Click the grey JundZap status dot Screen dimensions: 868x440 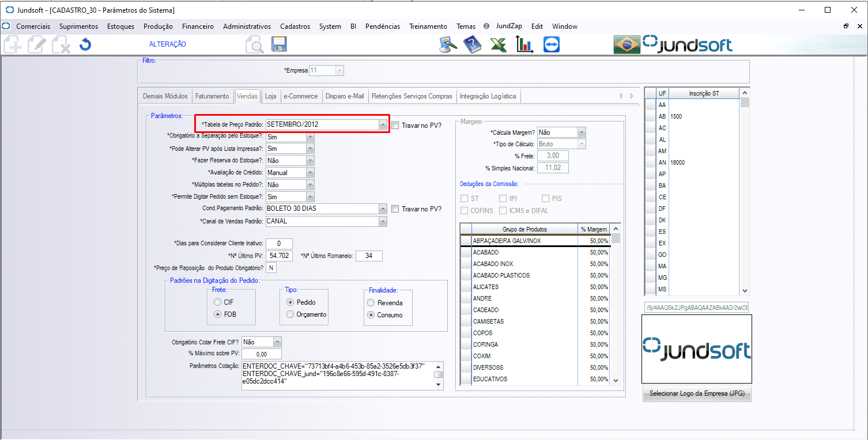pyautogui.click(x=486, y=26)
